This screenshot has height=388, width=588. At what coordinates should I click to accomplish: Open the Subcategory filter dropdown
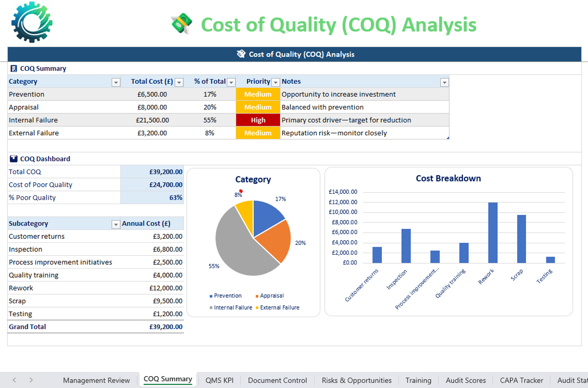tap(116, 224)
